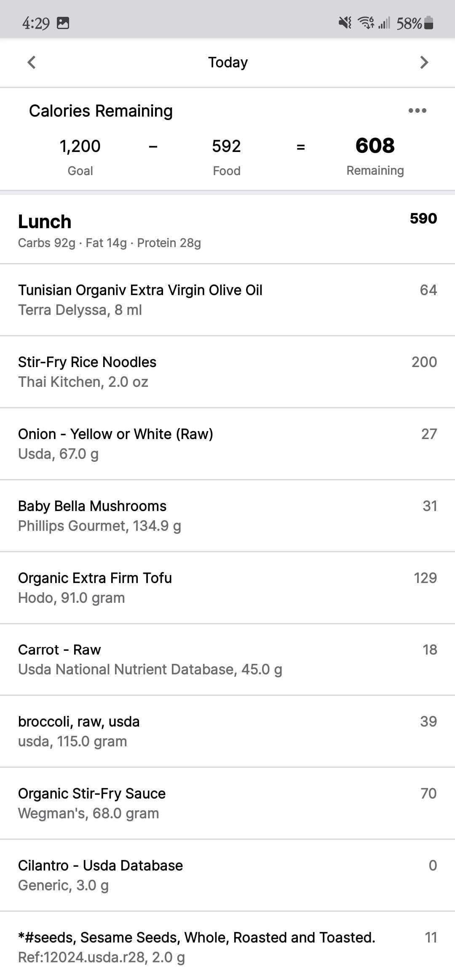Go to the previous day arrow

(x=32, y=62)
